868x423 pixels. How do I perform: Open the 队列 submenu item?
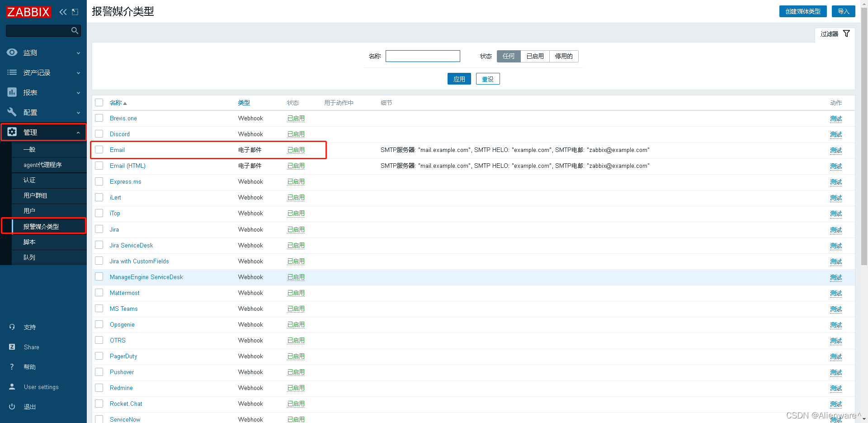(49, 257)
